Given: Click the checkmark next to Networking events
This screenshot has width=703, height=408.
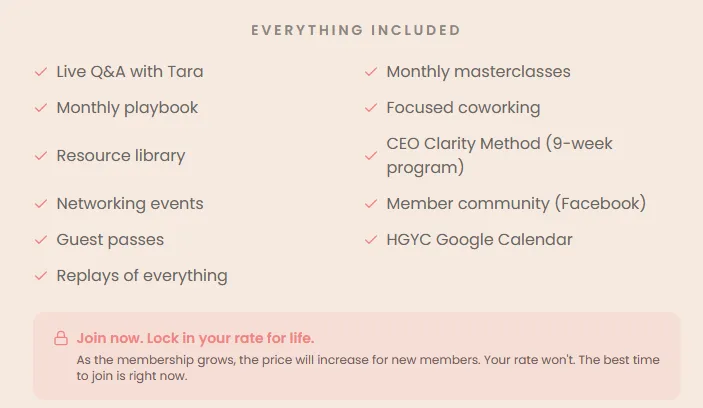Looking at the screenshot, I should pyautogui.click(x=41, y=204).
